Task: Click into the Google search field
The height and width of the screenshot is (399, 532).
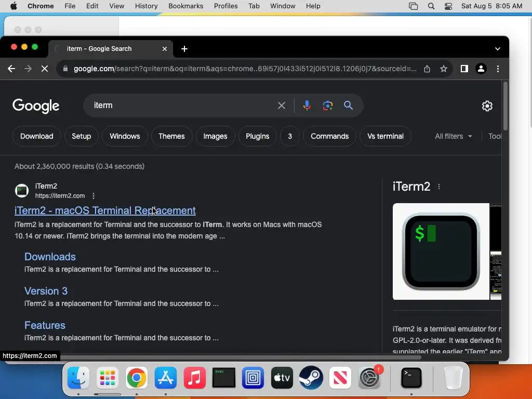Action: click(x=183, y=105)
